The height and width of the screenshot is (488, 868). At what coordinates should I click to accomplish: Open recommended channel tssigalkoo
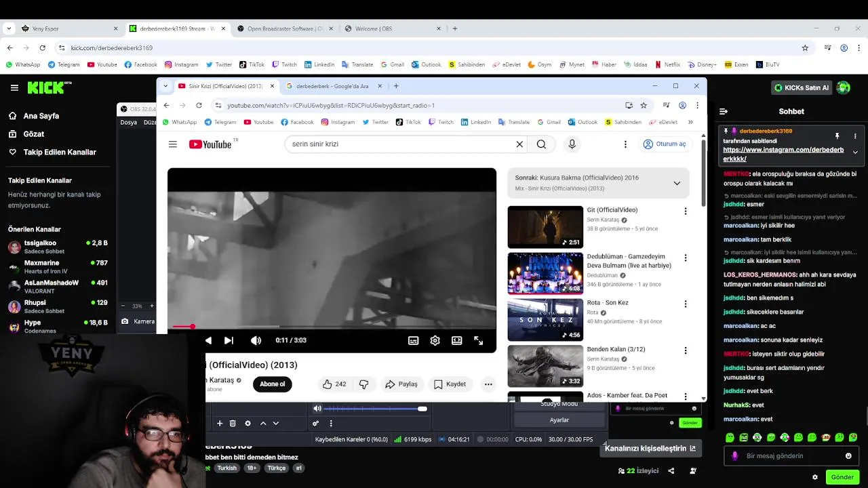(58, 247)
